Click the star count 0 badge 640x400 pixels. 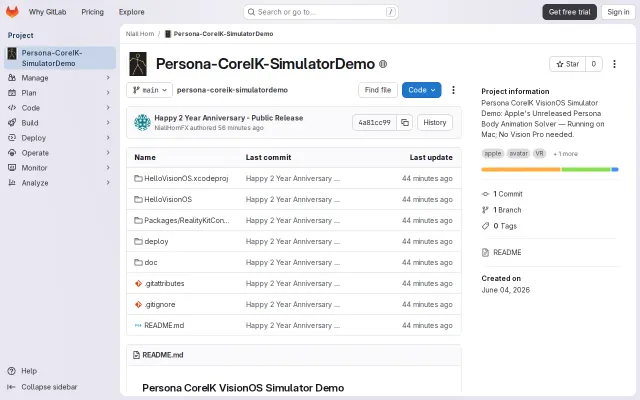click(x=593, y=64)
